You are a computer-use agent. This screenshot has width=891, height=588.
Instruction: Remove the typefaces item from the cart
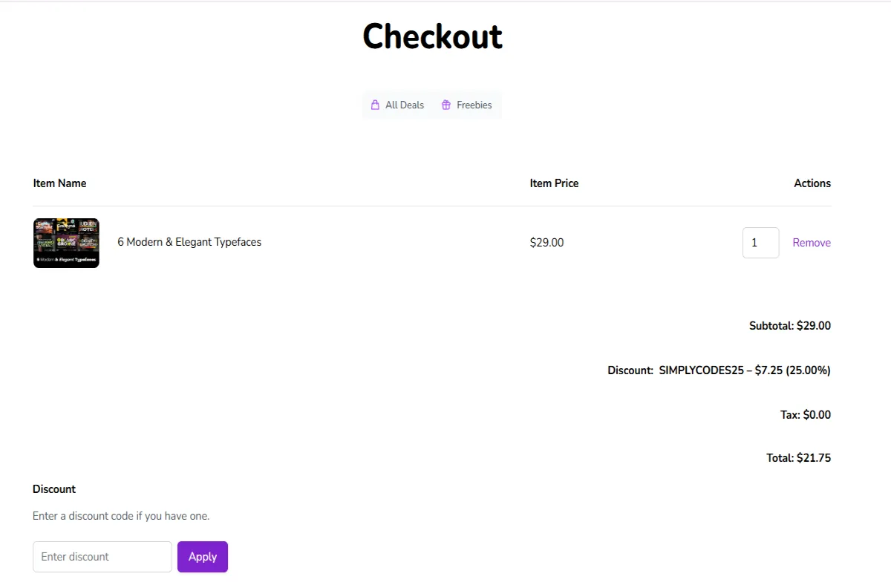pyautogui.click(x=812, y=242)
